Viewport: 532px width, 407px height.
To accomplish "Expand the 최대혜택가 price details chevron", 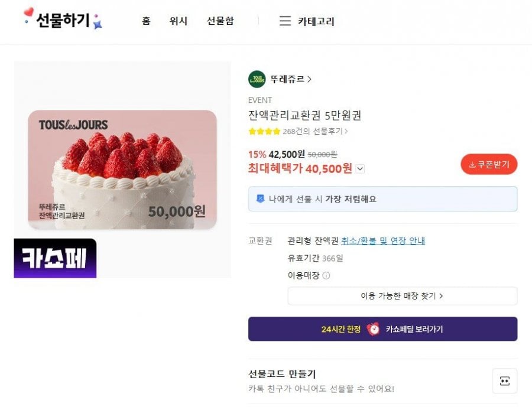I will pyautogui.click(x=359, y=168).
